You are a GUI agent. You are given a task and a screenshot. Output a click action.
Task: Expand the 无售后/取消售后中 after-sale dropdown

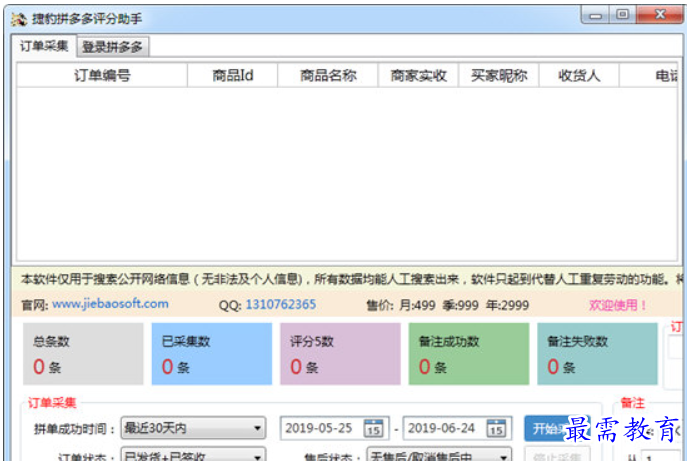tap(439, 454)
